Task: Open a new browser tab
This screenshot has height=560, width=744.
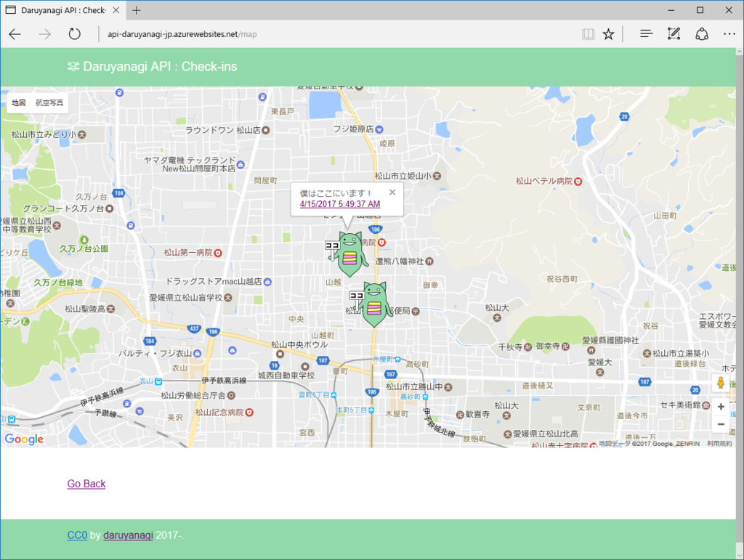Action: (137, 10)
